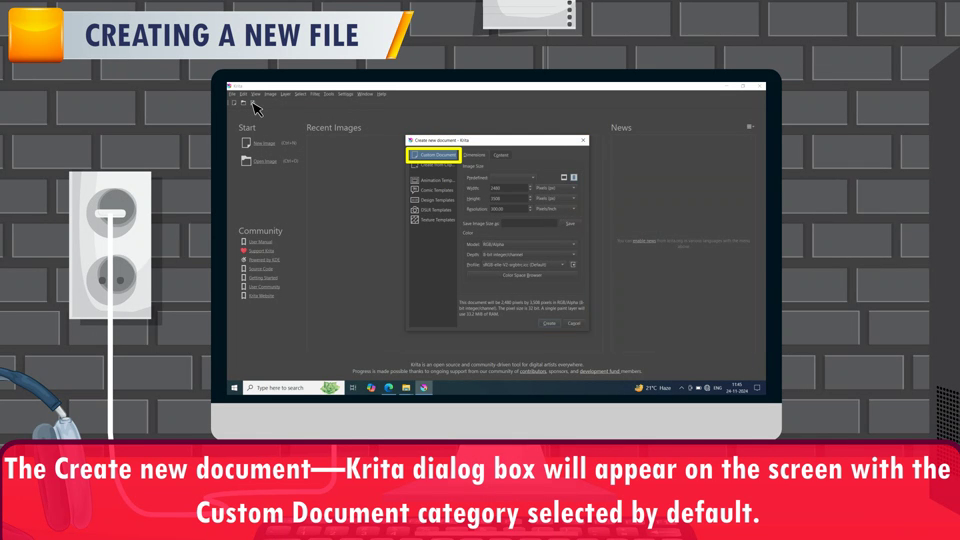Viewport: 960px width, 540px height.
Task: Open the User Manual link
Action: tap(260, 242)
